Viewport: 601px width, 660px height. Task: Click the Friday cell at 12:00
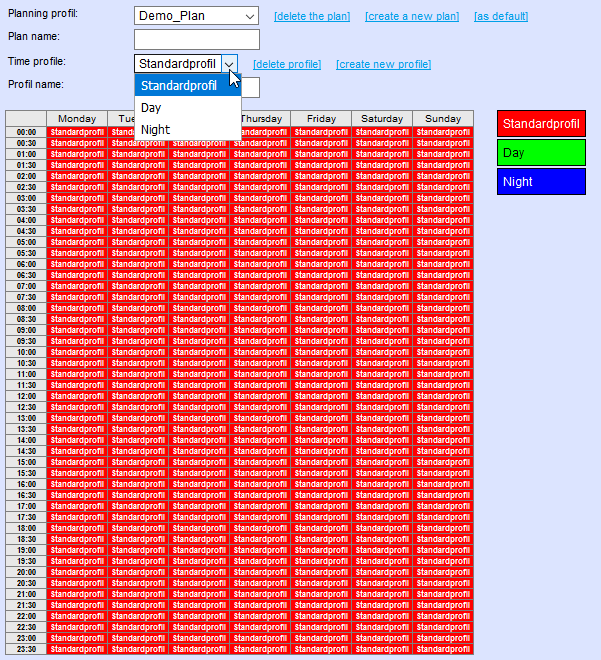pyautogui.click(x=321, y=396)
